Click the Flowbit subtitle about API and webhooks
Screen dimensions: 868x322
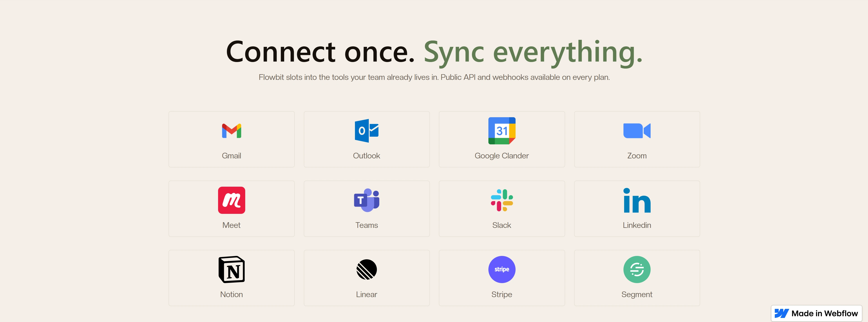pos(434,77)
